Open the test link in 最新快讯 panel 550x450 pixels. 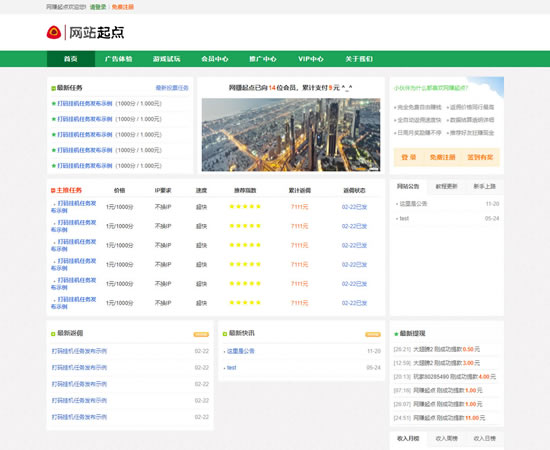click(x=232, y=368)
